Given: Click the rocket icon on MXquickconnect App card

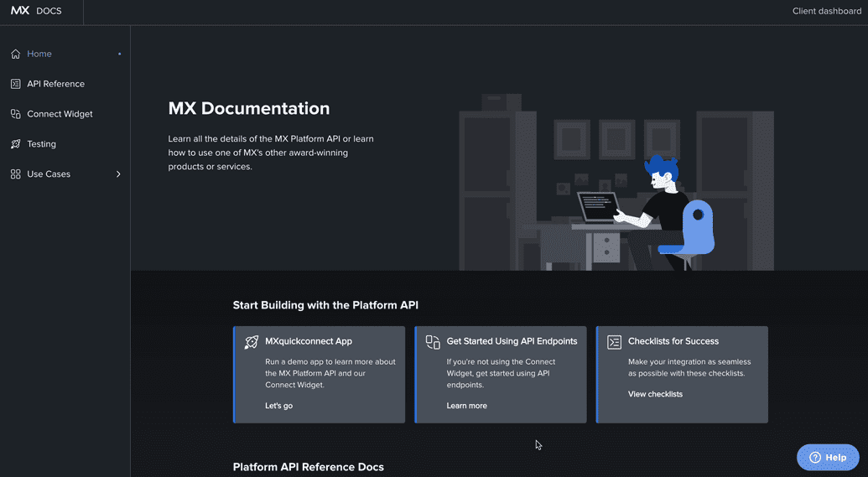Looking at the screenshot, I should [252, 342].
